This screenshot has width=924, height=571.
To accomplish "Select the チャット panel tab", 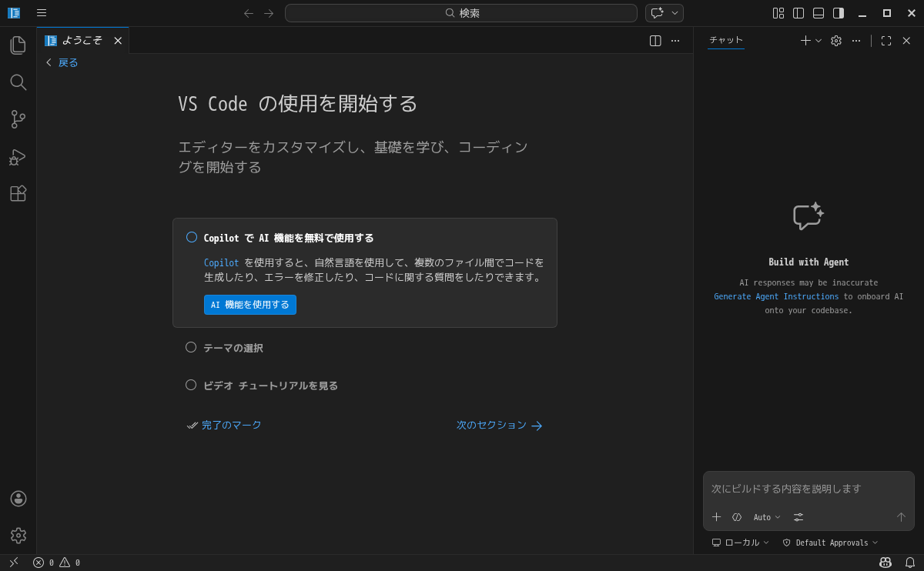I will pyautogui.click(x=726, y=40).
